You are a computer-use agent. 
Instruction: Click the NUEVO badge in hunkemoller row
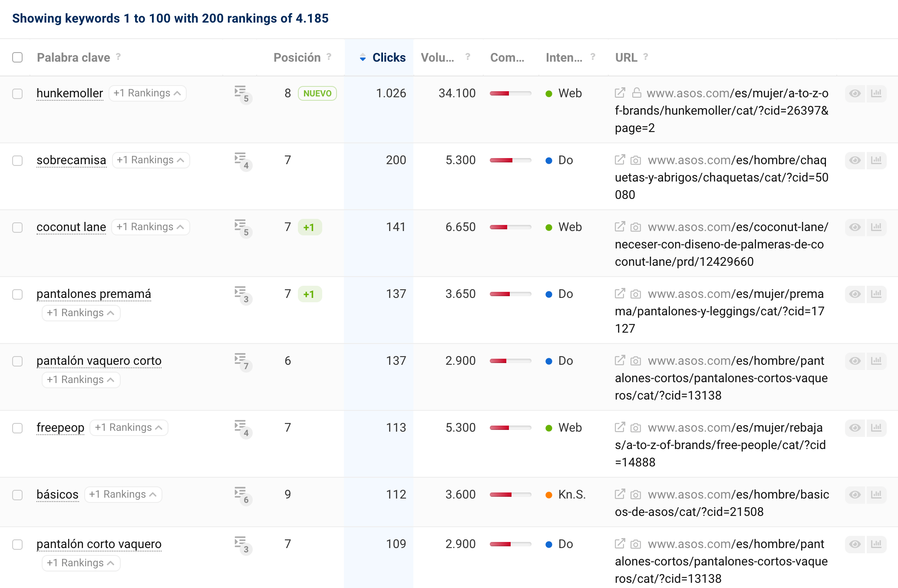point(317,93)
